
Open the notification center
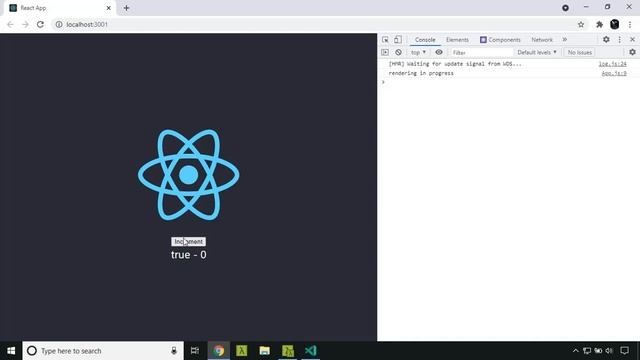click(624, 351)
